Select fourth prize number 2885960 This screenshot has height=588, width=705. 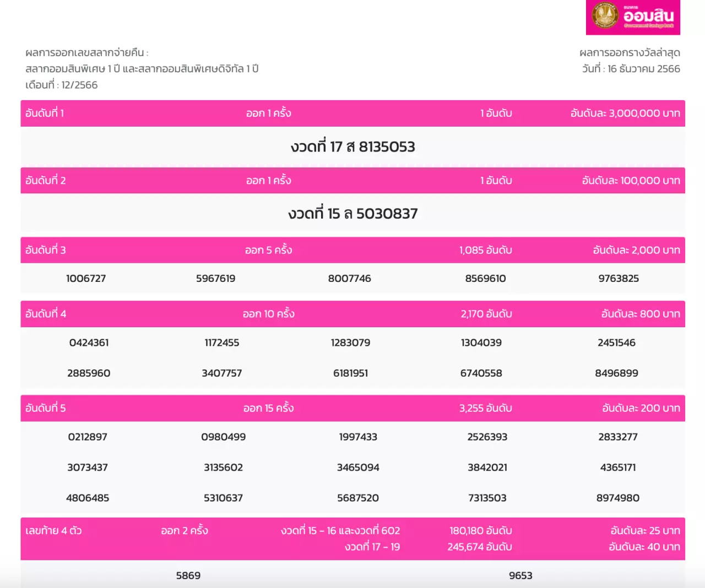click(x=89, y=373)
